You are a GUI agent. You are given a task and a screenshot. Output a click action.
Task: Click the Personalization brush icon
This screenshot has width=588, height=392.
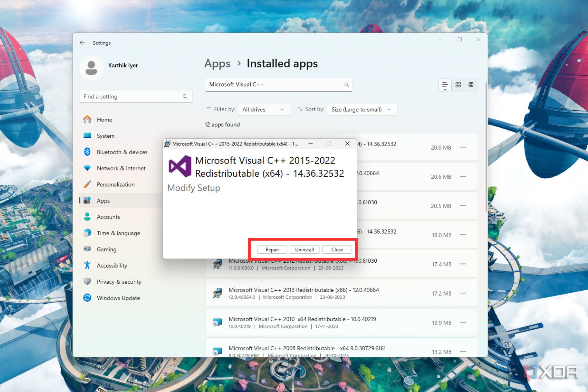click(x=87, y=184)
